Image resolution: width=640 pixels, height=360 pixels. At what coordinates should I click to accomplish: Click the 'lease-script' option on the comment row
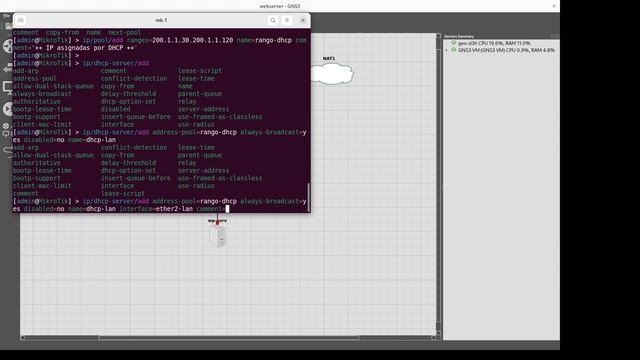click(x=123, y=193)
